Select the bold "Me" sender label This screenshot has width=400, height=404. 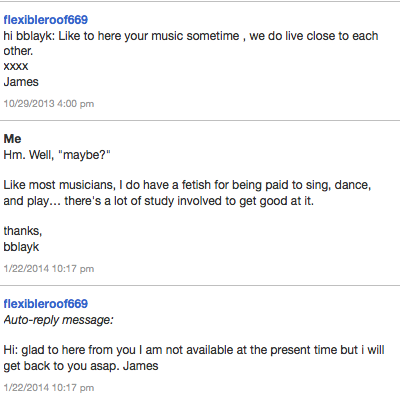click(x=12, y=139)
